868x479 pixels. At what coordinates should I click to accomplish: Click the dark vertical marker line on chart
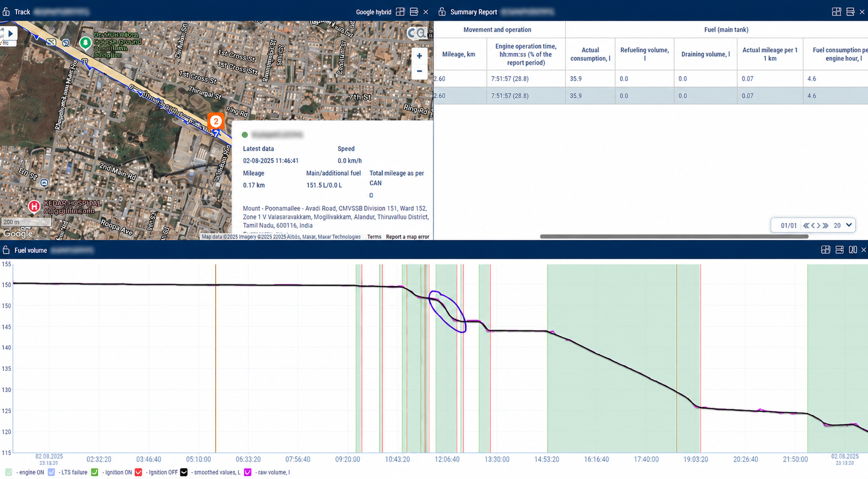215,358
